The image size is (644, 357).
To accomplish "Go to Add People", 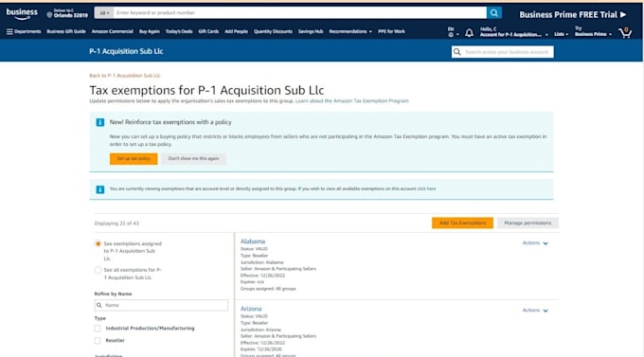I will (236, 31).
